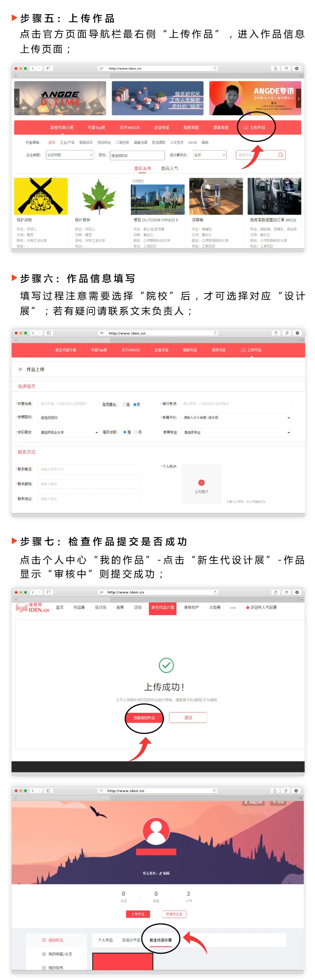
Task: Click the red plus upload-photo icon
Action: tap(202, 482)
